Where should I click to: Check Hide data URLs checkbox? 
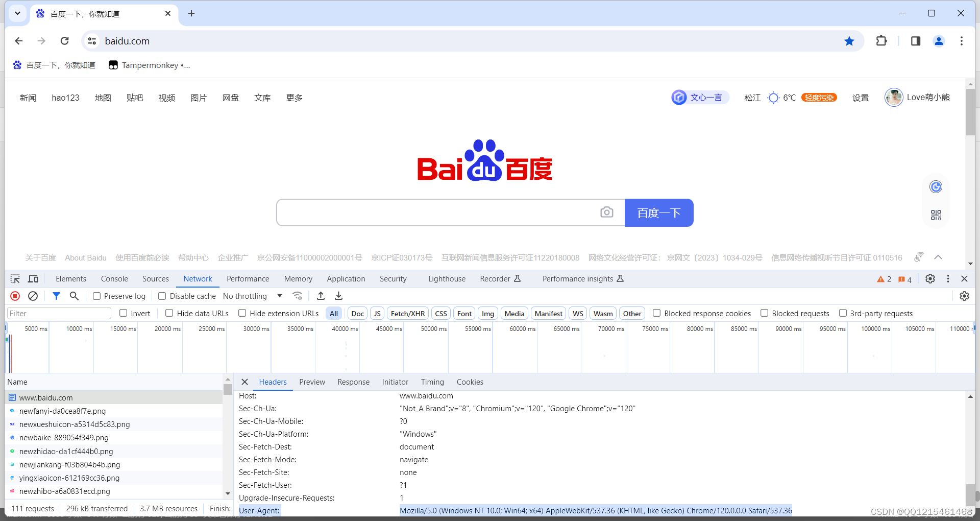pyautogui.click(x=169, y=313)
